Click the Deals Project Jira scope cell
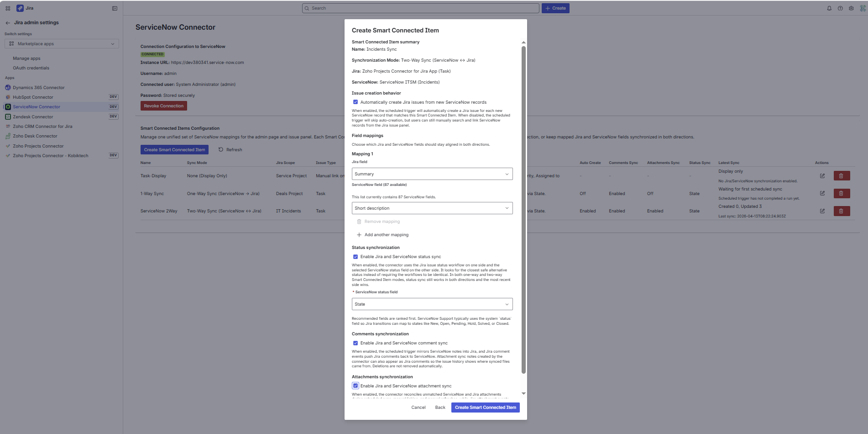The width and height of the screenshot is (868, 434). click(x=289, y=194)
